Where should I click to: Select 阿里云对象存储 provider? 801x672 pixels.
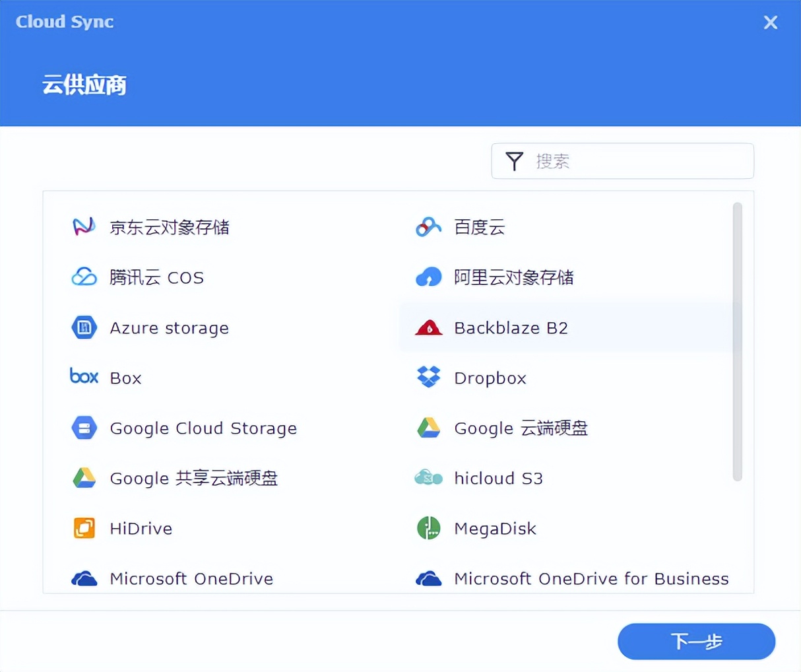(514, 277)
